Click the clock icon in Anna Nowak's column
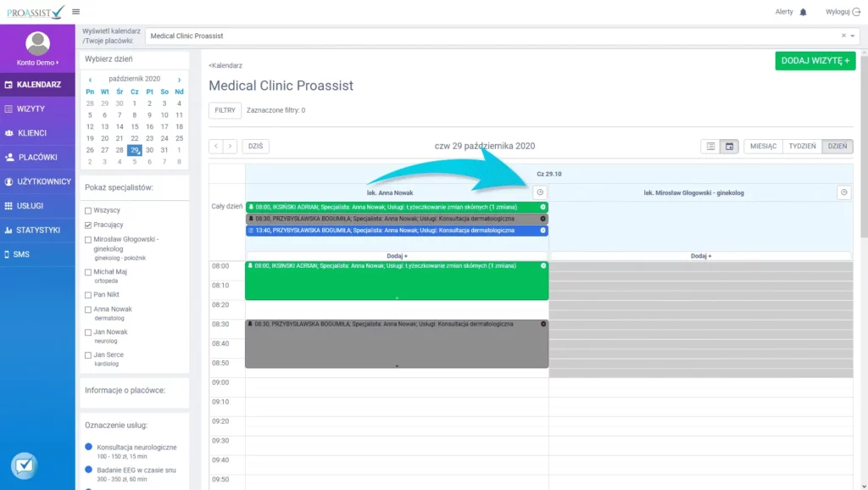This screenshot has width=868, height=490. tap(541, 192)
